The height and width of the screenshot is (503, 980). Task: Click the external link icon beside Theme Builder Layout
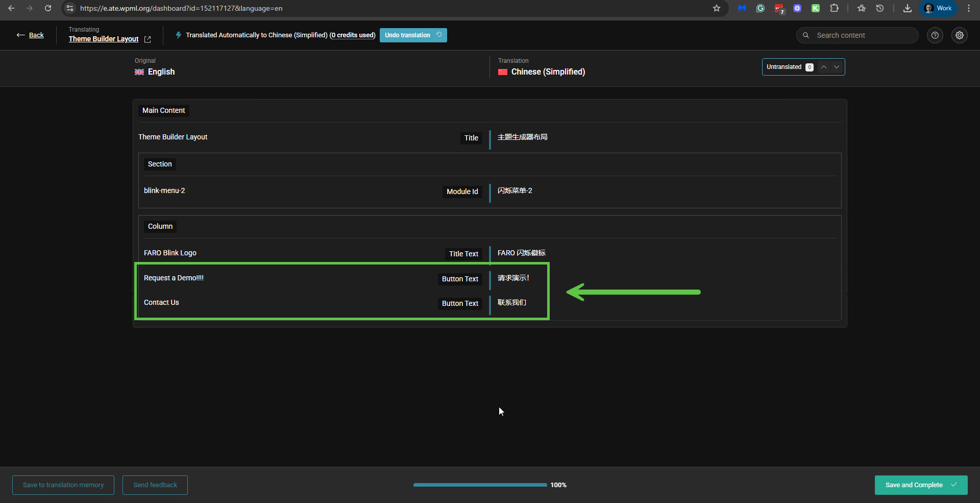click(x=148, y=39)
